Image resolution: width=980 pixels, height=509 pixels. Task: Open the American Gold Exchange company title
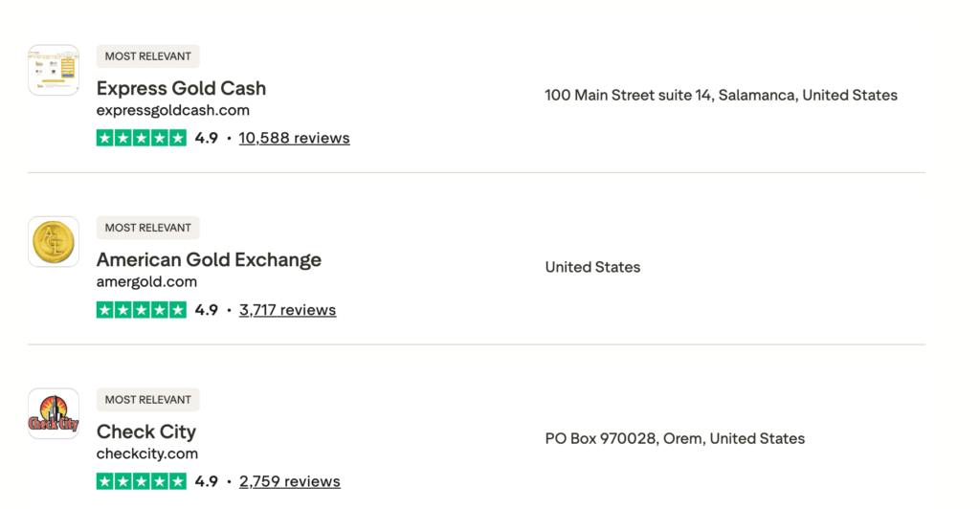(x=209, y=260)
